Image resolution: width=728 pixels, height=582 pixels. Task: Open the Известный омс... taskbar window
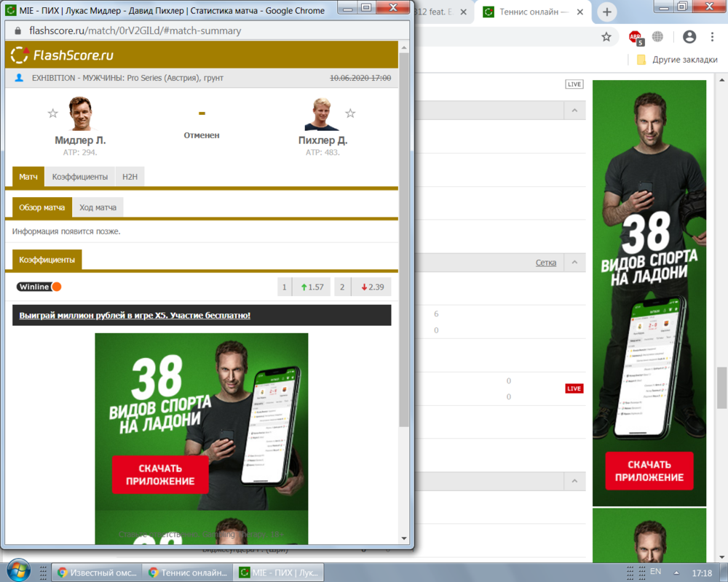97,573
